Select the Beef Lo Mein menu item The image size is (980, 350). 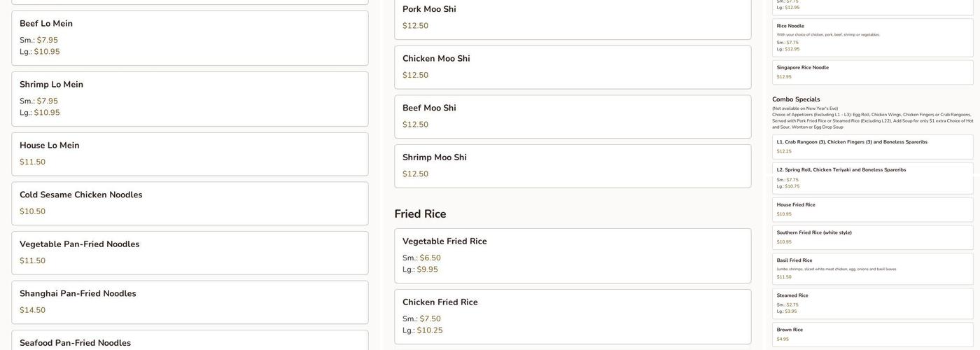click(x=190, y=38)
